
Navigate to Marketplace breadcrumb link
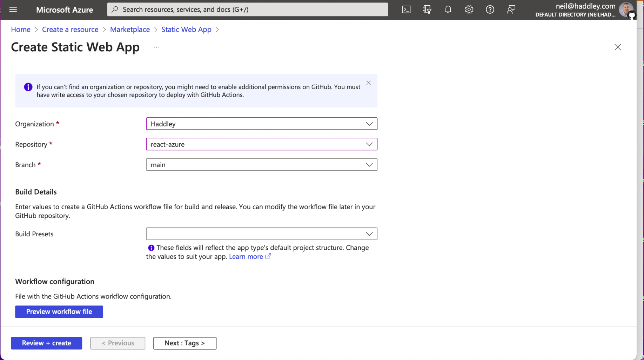[x=130, y=30]
